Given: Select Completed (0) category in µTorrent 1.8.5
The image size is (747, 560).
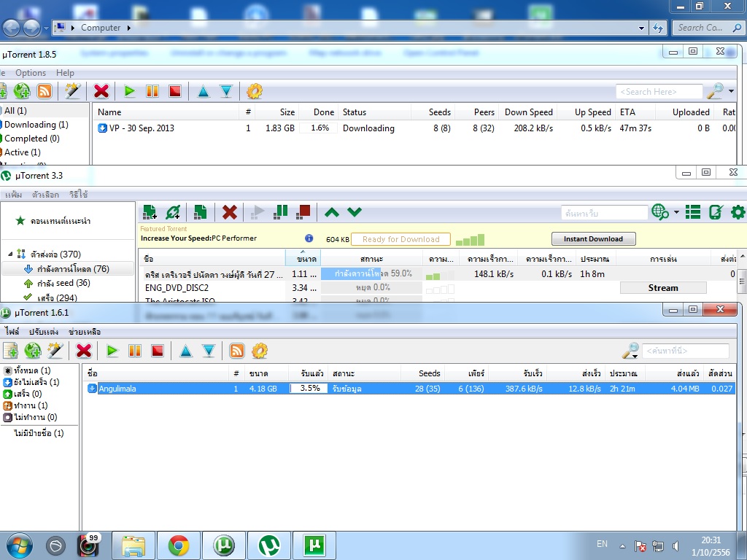Looking at the screenshot, I should (x=32, y=139).
